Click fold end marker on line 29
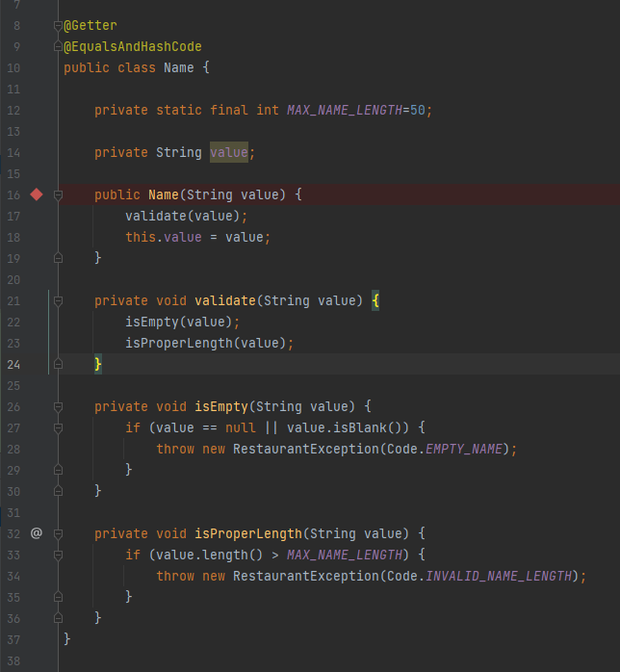Viewport: 620px width, 672px height. pos(59,470)
